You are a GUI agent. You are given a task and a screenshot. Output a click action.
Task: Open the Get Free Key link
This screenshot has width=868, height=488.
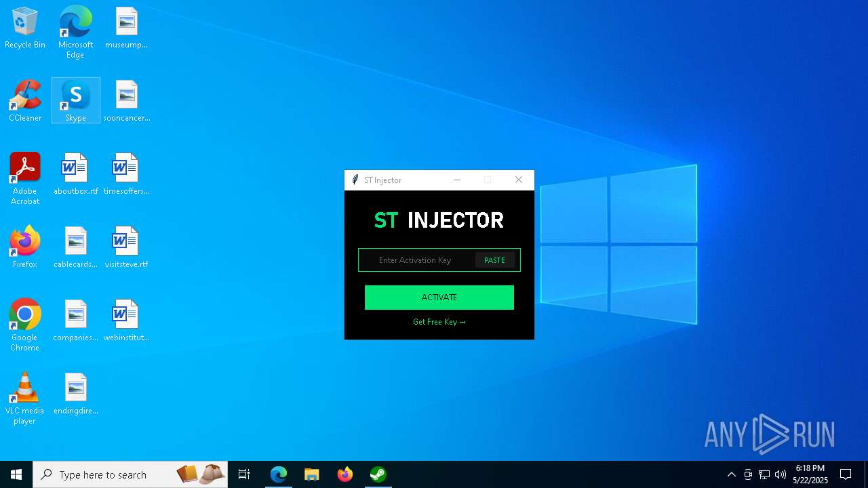[x=439, y=322]
